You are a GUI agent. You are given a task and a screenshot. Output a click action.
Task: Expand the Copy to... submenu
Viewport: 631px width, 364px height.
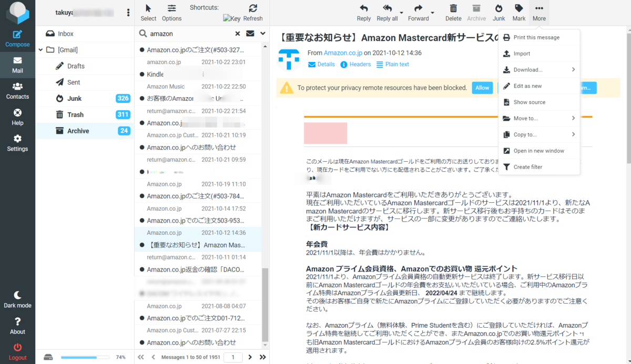coord(539,134)
